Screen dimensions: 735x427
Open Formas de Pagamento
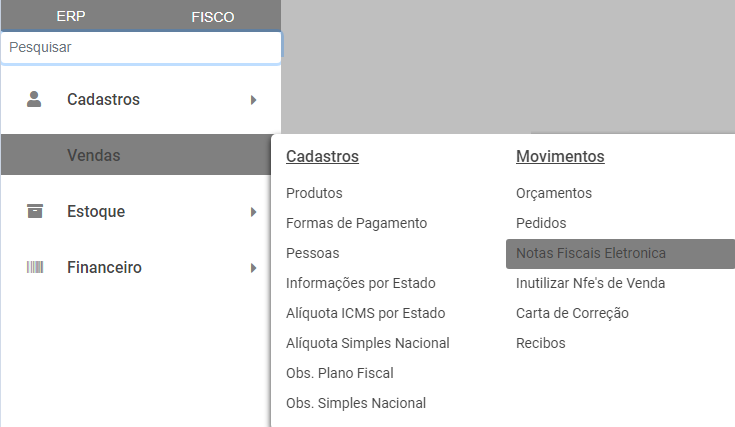[356, 223]
